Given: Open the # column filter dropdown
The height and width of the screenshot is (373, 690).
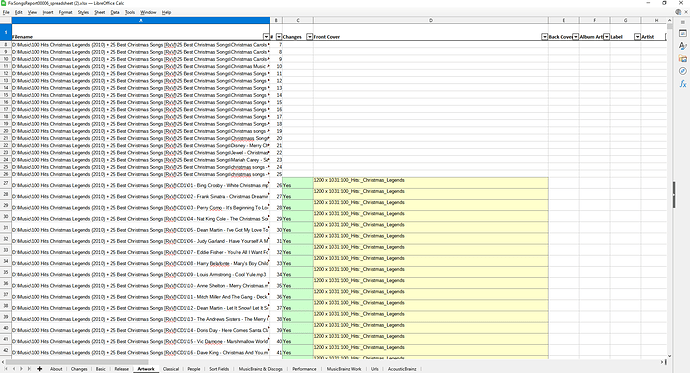Looking at the screenshot, I should coord(279,37).
